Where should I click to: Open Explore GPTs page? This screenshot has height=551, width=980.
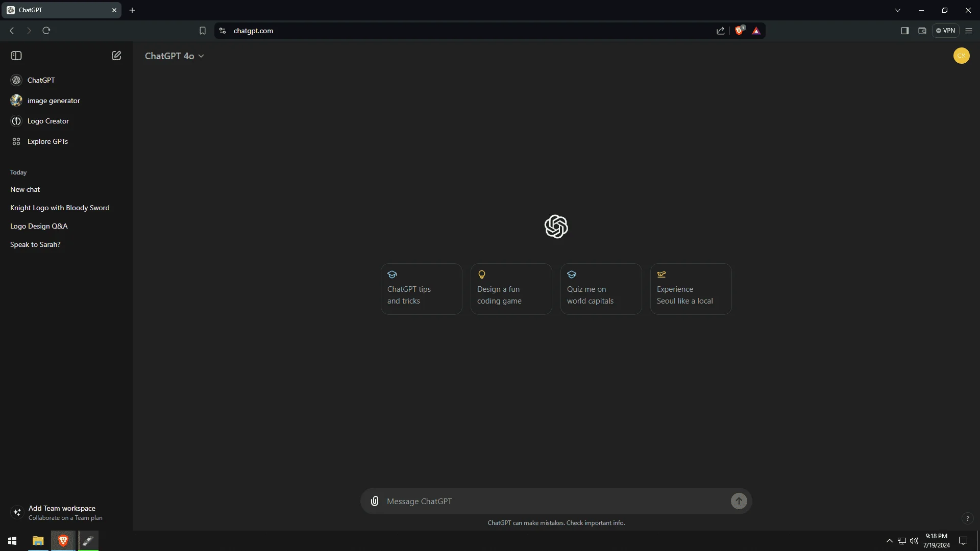click(x=66, y=141)
